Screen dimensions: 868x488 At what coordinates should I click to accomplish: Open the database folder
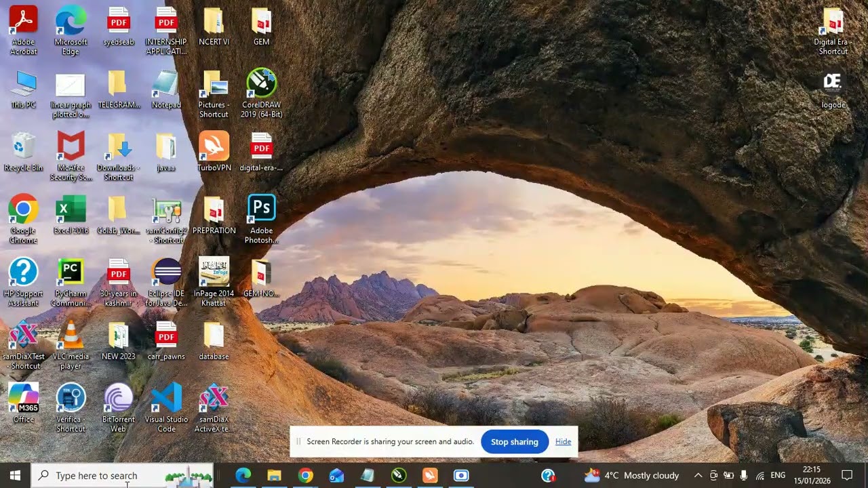214,342
